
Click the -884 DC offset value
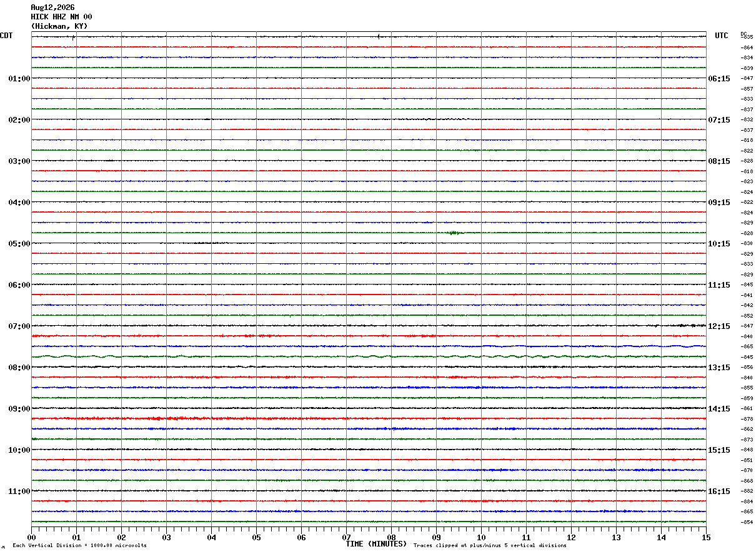[747, 501]
